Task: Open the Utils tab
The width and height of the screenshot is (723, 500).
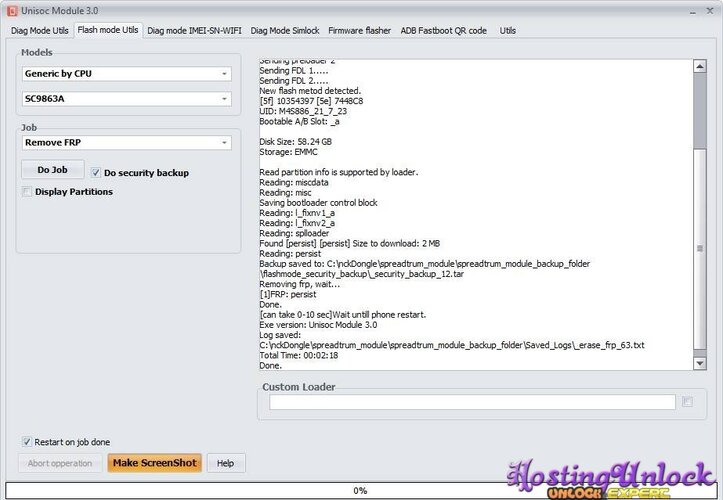Action: [x=508, y=30]
